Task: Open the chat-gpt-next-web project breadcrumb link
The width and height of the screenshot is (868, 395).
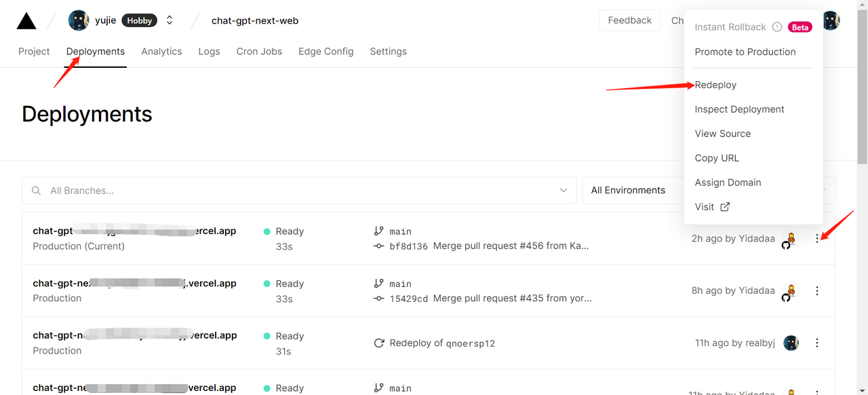Action: coord(255,20)
